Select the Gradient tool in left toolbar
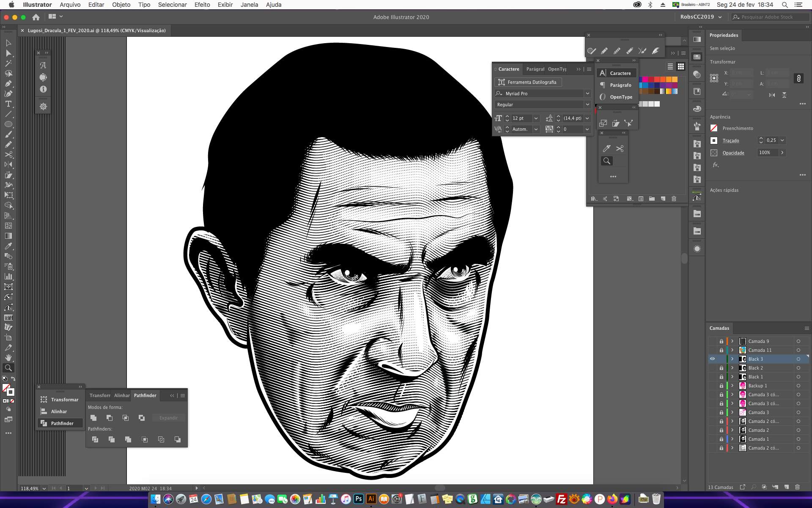812x508 pixels. (x=8, y=236)
